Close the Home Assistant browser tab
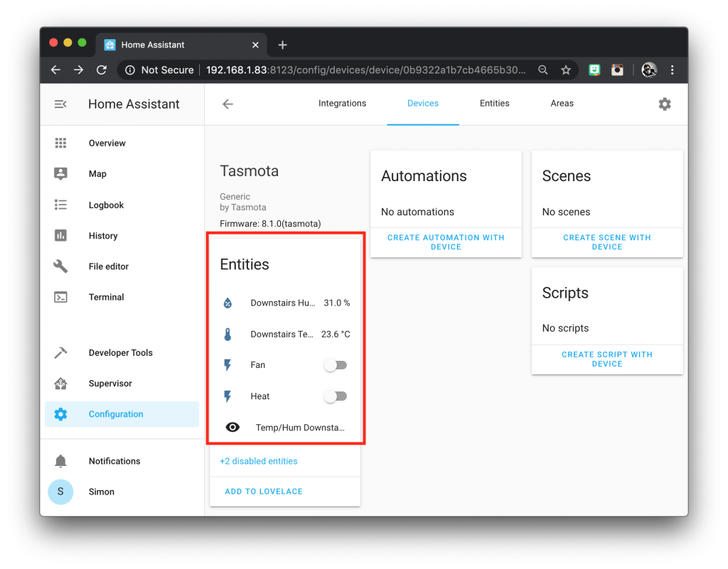The width and height of the screenshot is (728, 569). [x=255, y=45]
